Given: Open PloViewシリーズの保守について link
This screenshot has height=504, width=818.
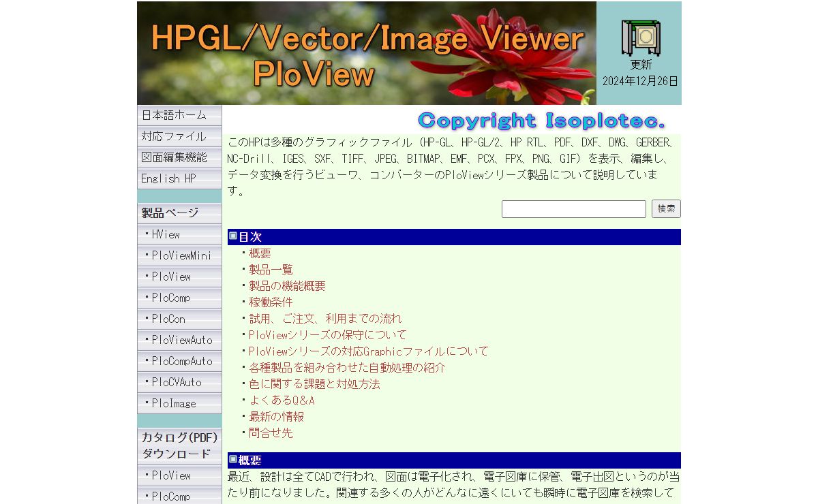Looking at the screenshot, I should [327, 335].
